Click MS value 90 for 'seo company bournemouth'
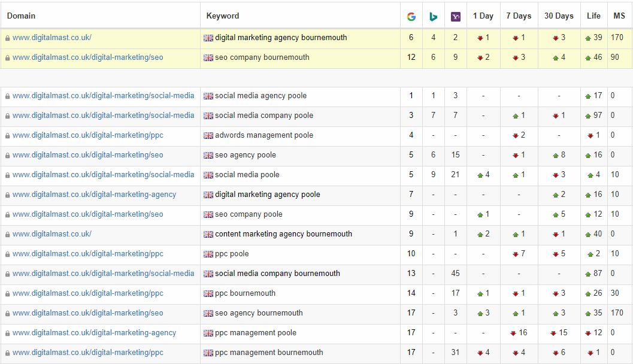The width and height of the screenshot is (633, 364). 615,57
